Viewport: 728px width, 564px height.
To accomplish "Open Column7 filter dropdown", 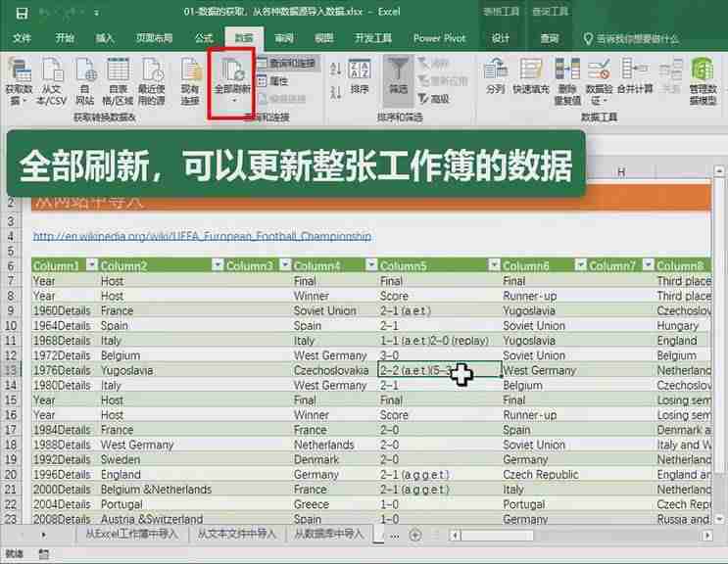I will [x=648, y=264].
